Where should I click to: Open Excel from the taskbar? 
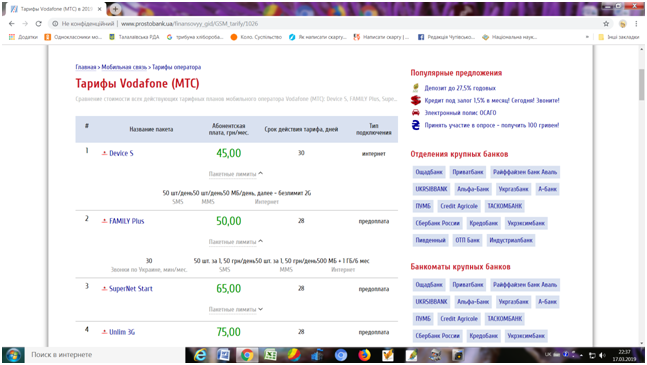click(270, 355)
